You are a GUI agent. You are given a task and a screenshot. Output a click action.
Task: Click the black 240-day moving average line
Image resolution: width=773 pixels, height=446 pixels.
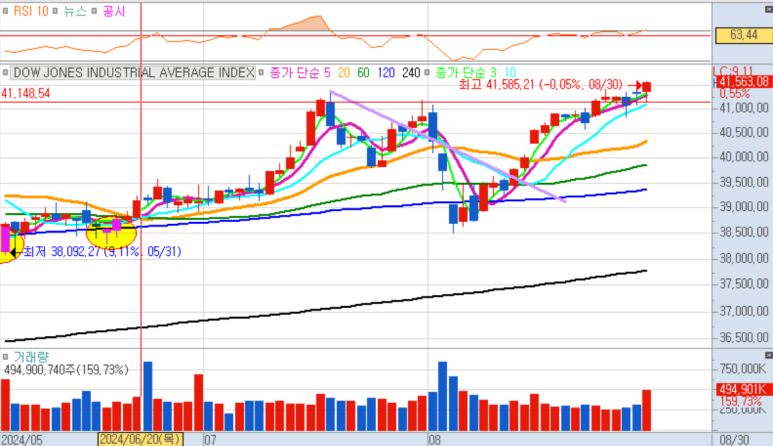pos(325,309)
